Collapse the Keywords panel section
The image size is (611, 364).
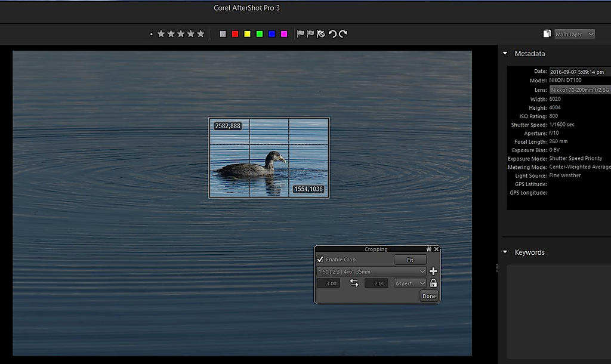coord(505,252)
